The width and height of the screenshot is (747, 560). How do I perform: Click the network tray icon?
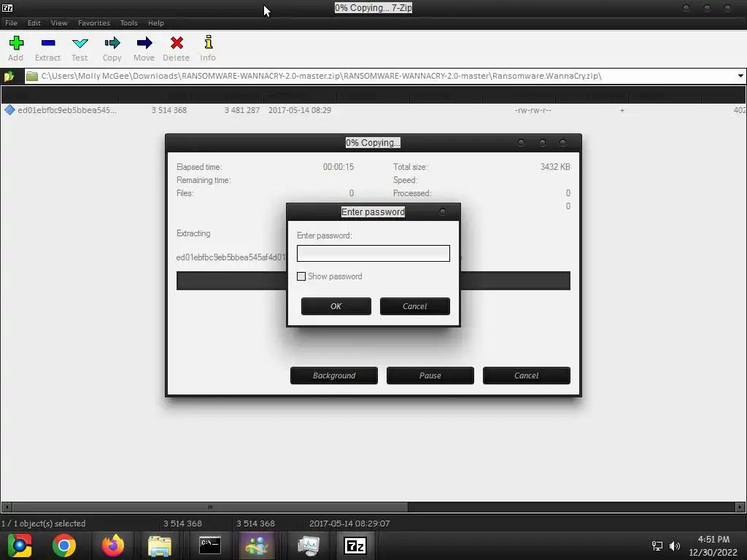[x=657, y=545]
